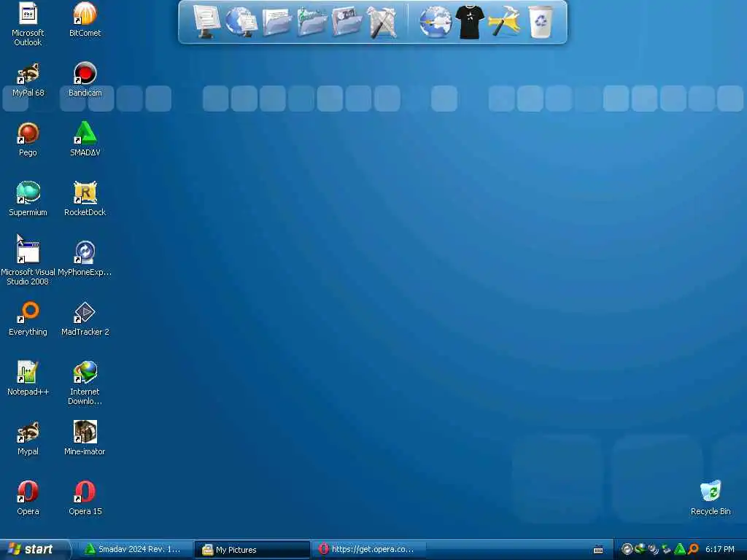
Task: Open the yellow hammer settings dock icon
Action: pos(504,22)
